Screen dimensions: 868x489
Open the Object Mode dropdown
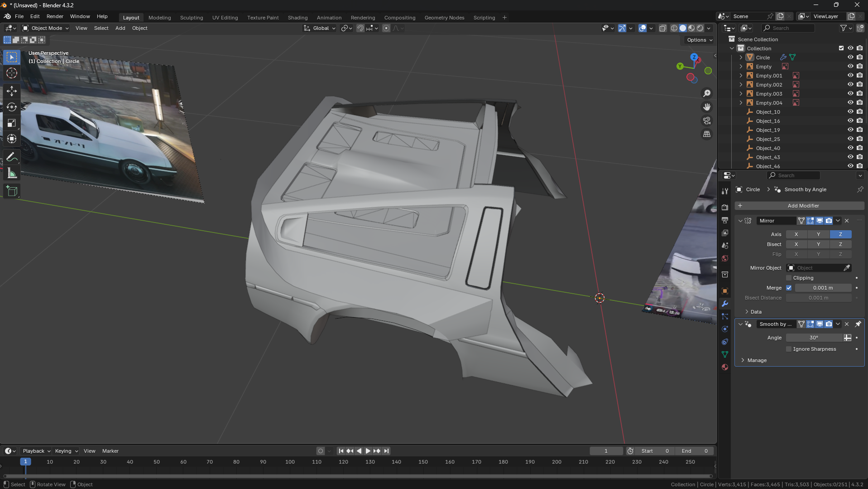(x=46, y=28)
